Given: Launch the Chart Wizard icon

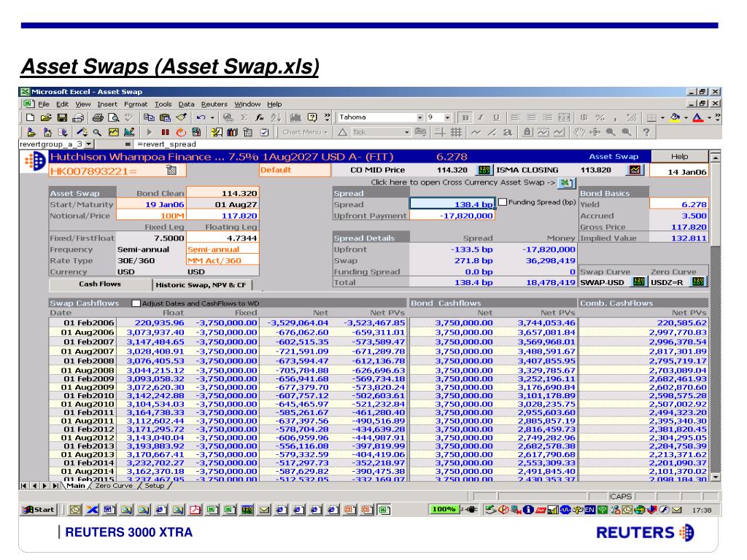Looking at the screenshot, I should (296, 117).
